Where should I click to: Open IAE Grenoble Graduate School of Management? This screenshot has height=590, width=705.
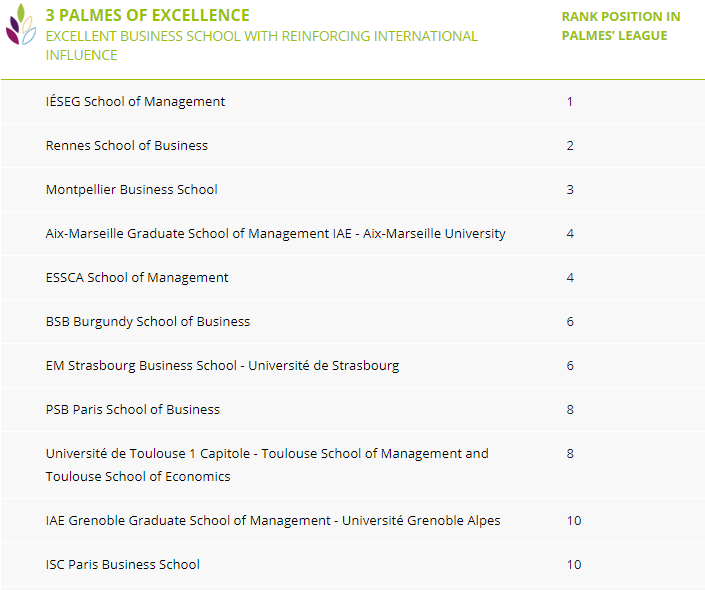pyautogui.click(x=273, y=520)
